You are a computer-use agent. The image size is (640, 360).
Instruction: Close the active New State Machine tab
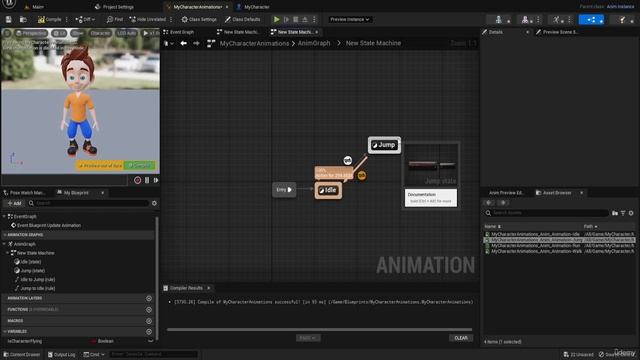pos(317,32)
